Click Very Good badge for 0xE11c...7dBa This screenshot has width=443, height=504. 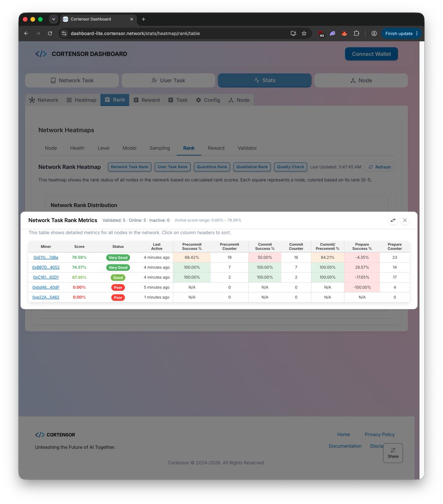tap(118, 257)
